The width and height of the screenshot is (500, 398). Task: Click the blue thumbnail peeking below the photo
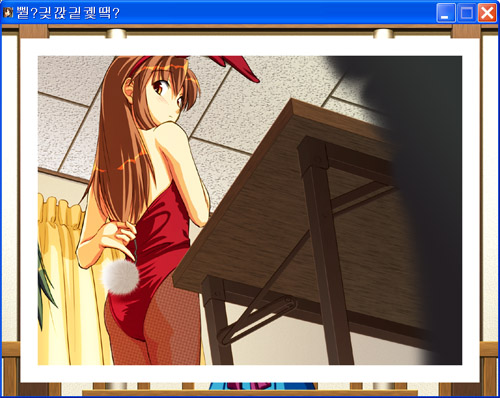263,386
